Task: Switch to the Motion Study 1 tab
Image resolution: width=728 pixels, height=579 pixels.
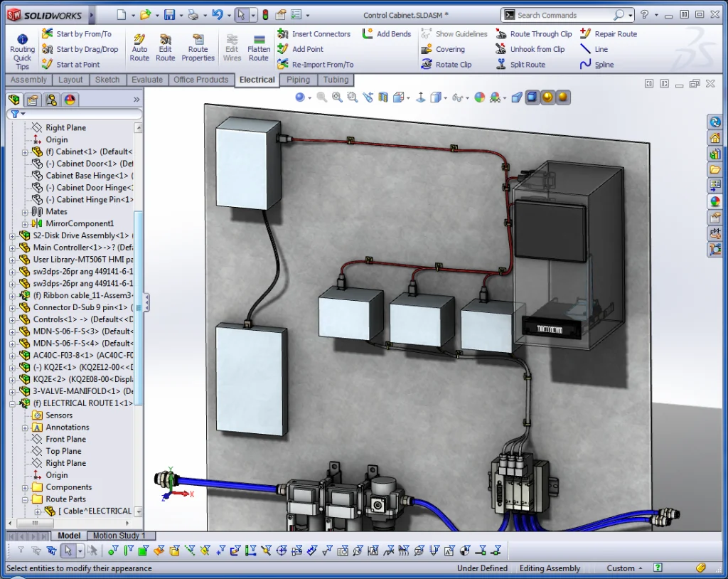Action: pyautogui.click(x=121, y=535)
